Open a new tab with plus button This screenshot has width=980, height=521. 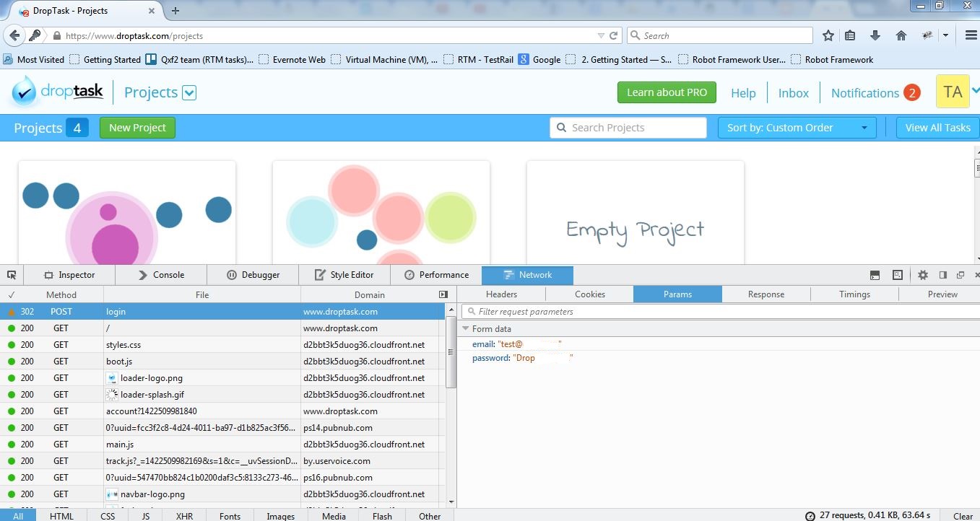coord(175,10)
